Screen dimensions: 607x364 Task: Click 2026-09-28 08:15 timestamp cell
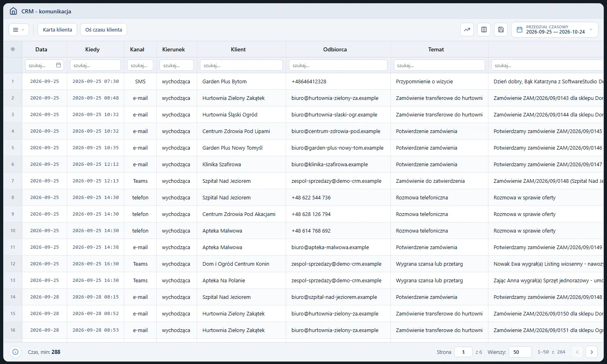[96, 297]
